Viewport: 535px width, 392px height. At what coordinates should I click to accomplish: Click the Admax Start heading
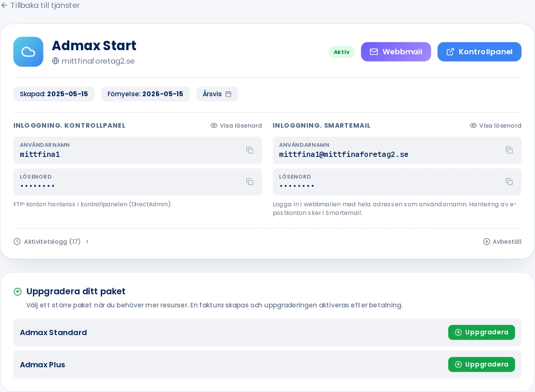[94, 45]
